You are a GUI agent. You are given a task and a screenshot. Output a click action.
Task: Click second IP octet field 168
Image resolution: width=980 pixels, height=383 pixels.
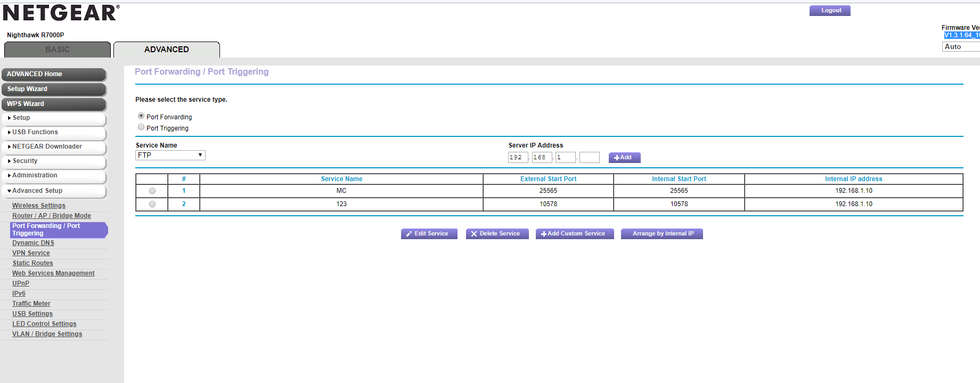click(x=542, y=157)
